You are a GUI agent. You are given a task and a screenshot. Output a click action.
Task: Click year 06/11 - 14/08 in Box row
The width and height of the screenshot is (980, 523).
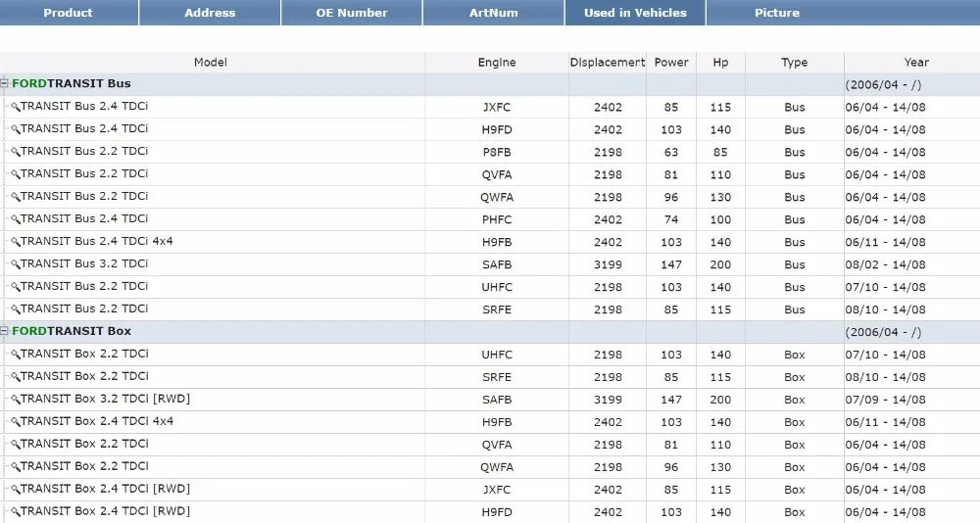[886, 422]
